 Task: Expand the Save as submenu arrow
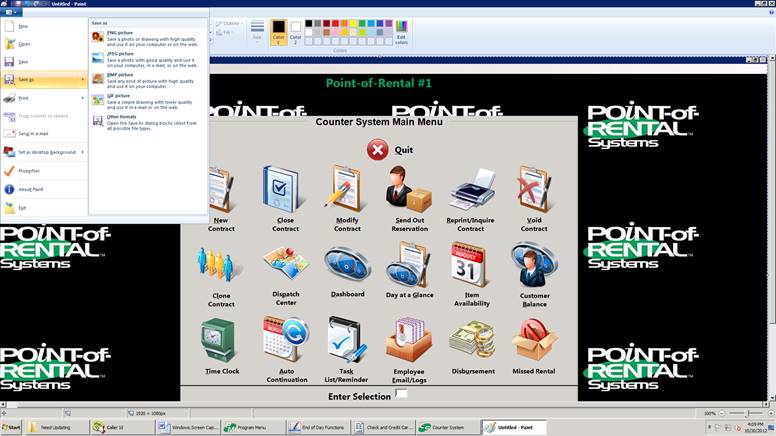click(x=83, y=80)
